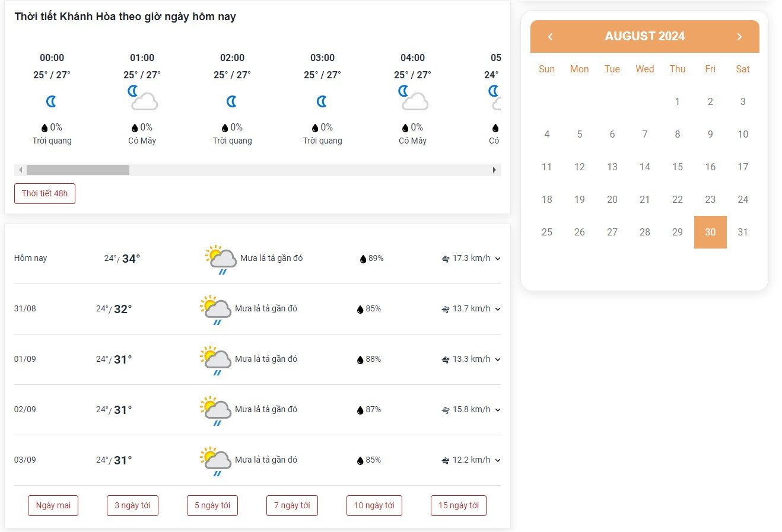
Task: Select August 10 in the calendar
Action: [743, 134]
